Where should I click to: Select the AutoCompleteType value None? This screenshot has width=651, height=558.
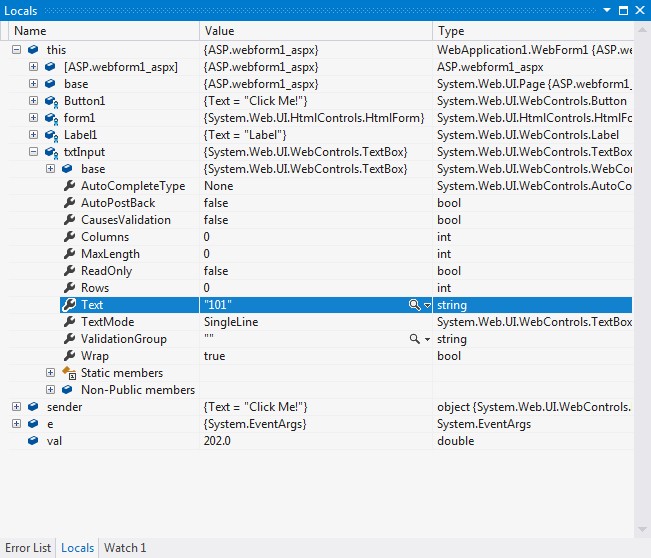pos(218,186)
